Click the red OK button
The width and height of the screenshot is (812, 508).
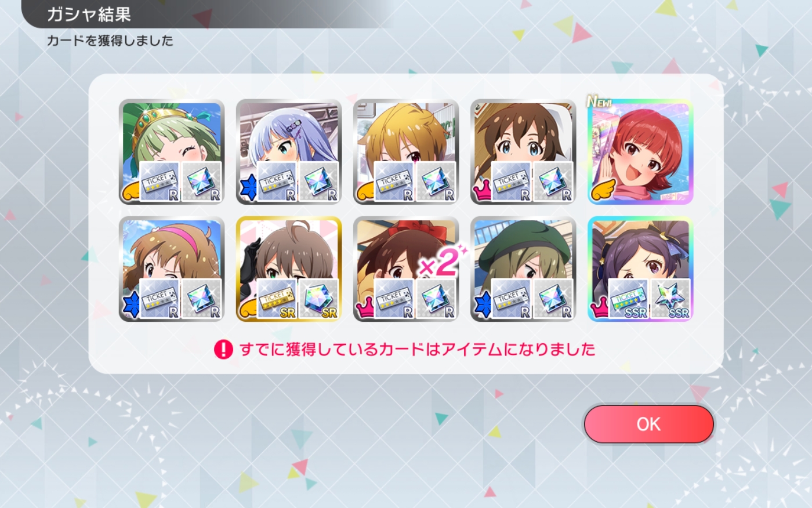[x=648, y=424]
